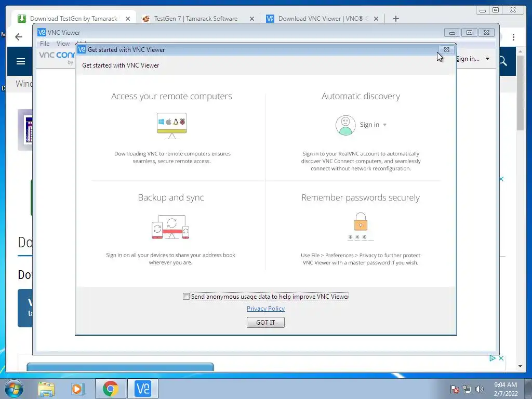
Task: Click the Access your remote computers heading
Action: click(x=171, y=96)
